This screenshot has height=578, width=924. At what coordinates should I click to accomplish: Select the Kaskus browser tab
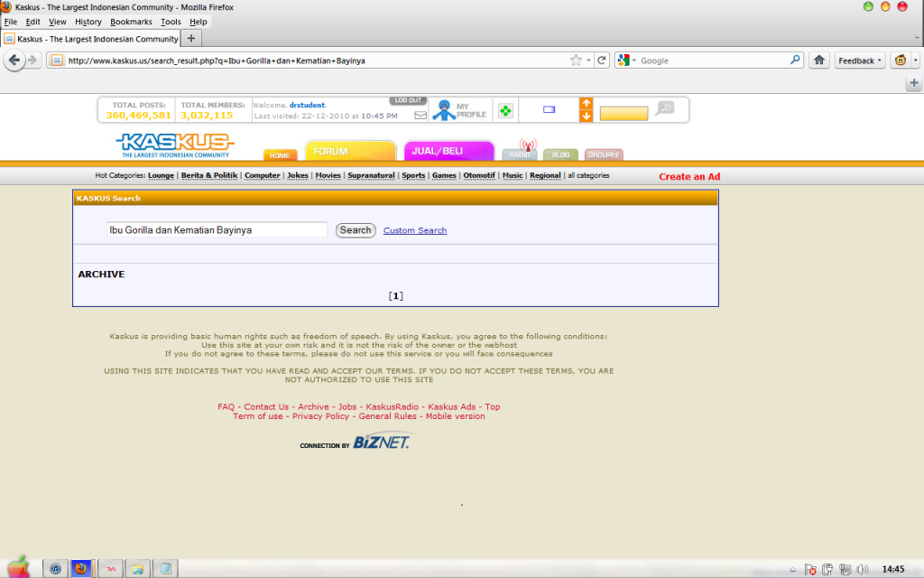[91, 39]
